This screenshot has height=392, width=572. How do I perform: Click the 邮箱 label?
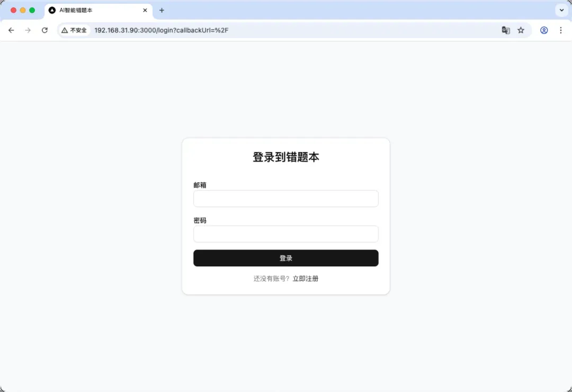(x=200, y=185)
